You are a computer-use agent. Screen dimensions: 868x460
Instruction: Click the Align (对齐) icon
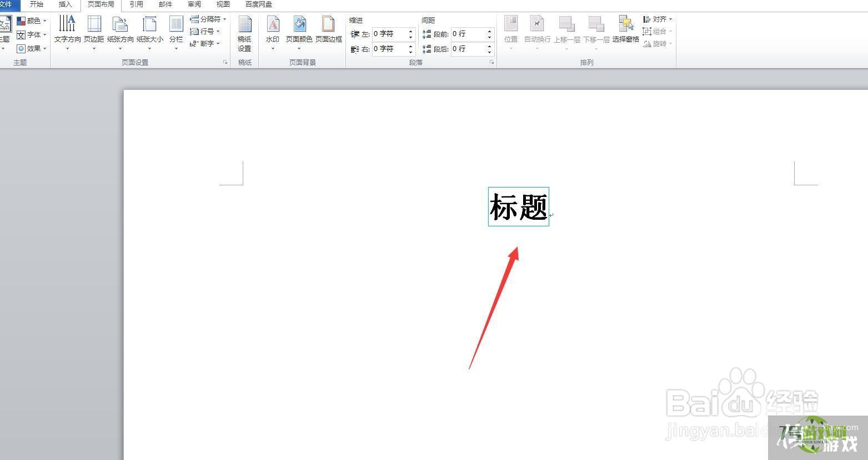tap(647, 19)
